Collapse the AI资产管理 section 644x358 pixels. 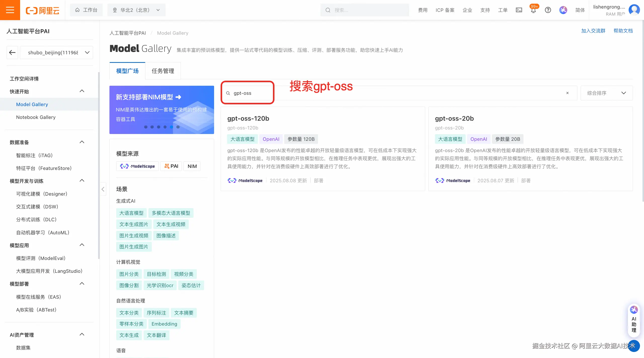click(82, 334)
